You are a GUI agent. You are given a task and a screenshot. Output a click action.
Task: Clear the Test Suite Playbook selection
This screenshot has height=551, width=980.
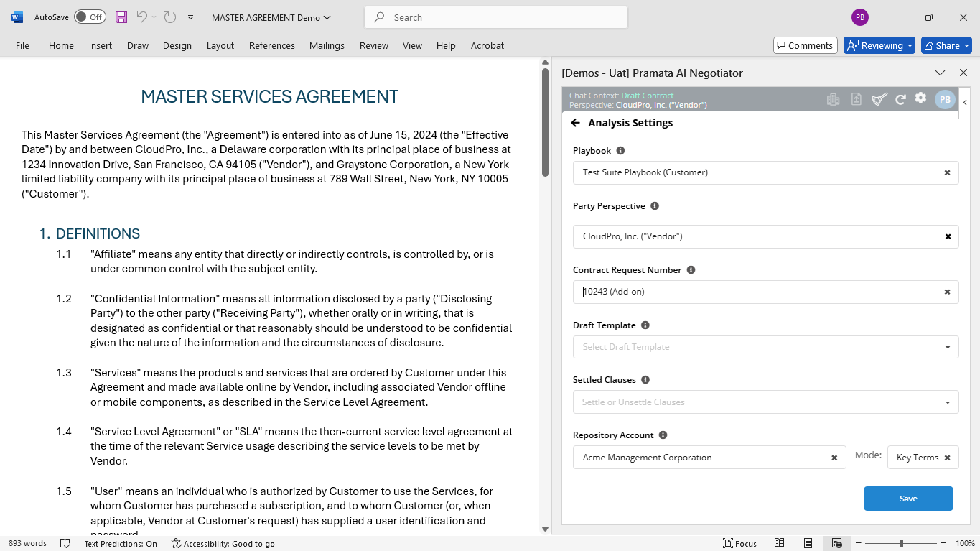[x=947, y=172]
